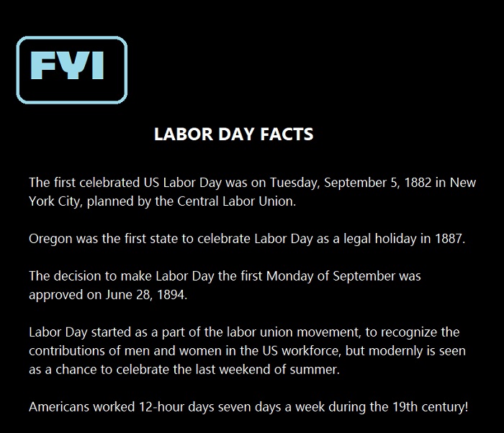Click the year 1887
This screenshot has width=504, height=433.
449,239
